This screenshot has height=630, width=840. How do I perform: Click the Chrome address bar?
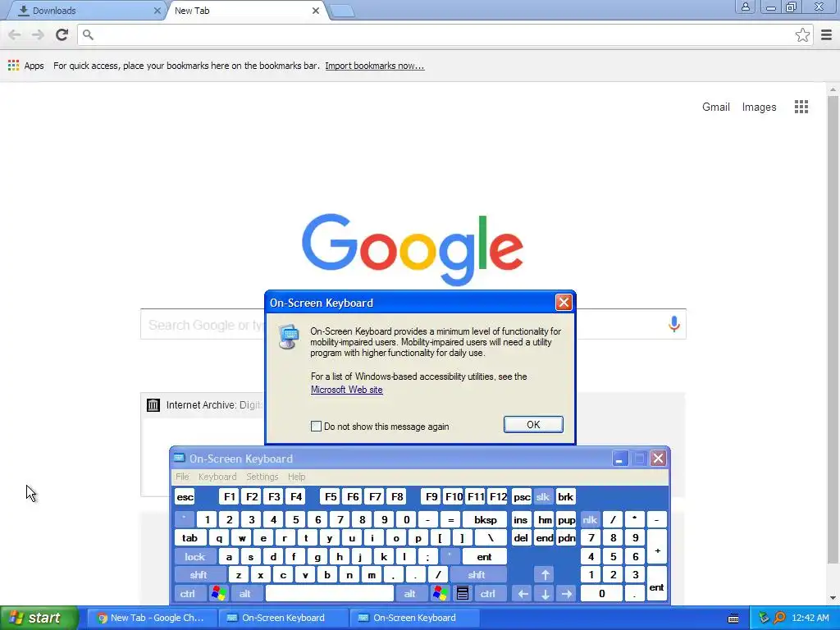[445, 35]
